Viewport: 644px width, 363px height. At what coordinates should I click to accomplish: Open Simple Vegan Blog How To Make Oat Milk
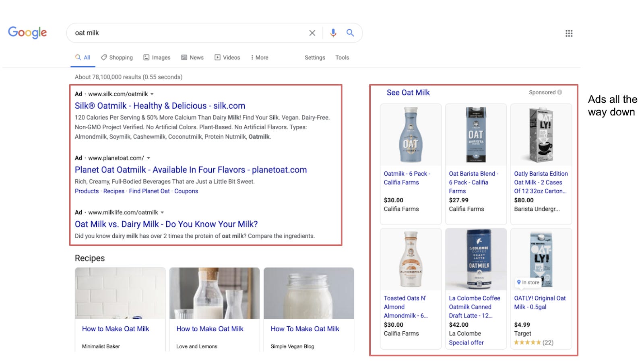(305, 329)
